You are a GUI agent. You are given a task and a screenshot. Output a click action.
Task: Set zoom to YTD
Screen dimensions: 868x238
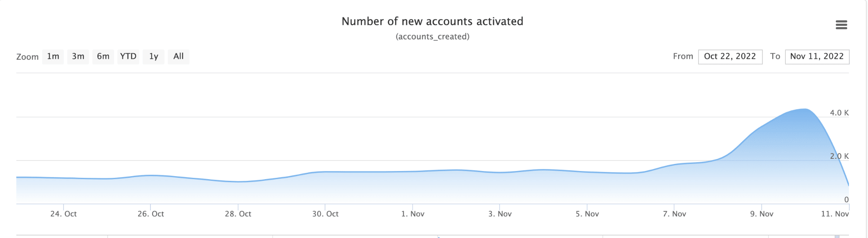128,57
